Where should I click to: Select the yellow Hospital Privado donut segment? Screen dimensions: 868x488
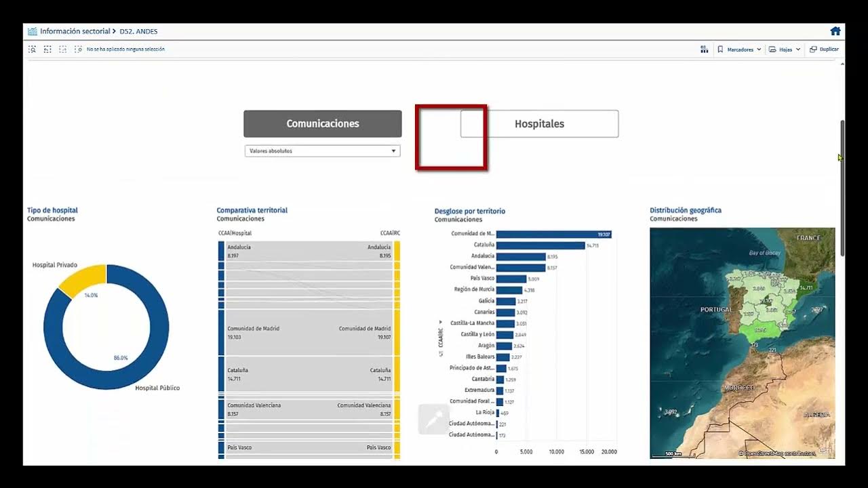pyautogui.click(x=83, y=279)
